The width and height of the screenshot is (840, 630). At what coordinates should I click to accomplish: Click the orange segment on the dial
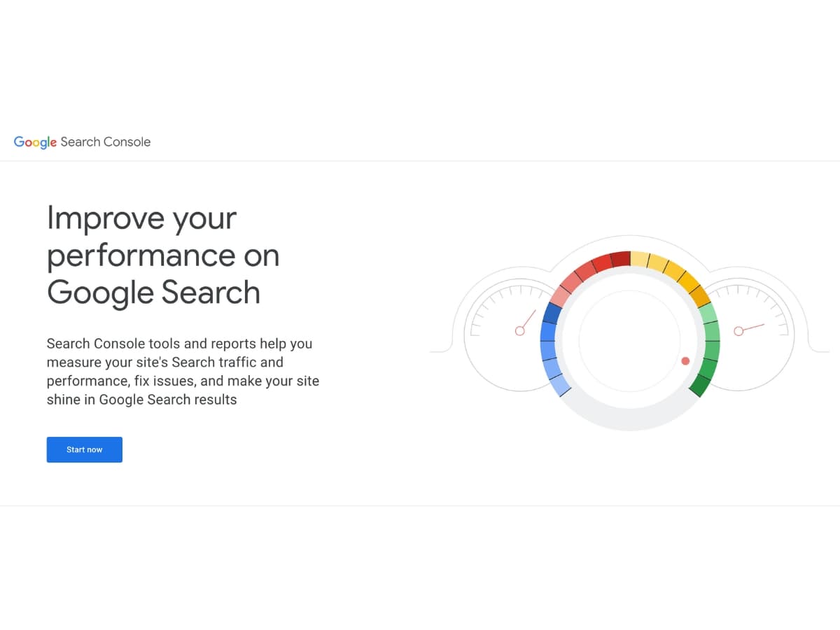[700, 297]
